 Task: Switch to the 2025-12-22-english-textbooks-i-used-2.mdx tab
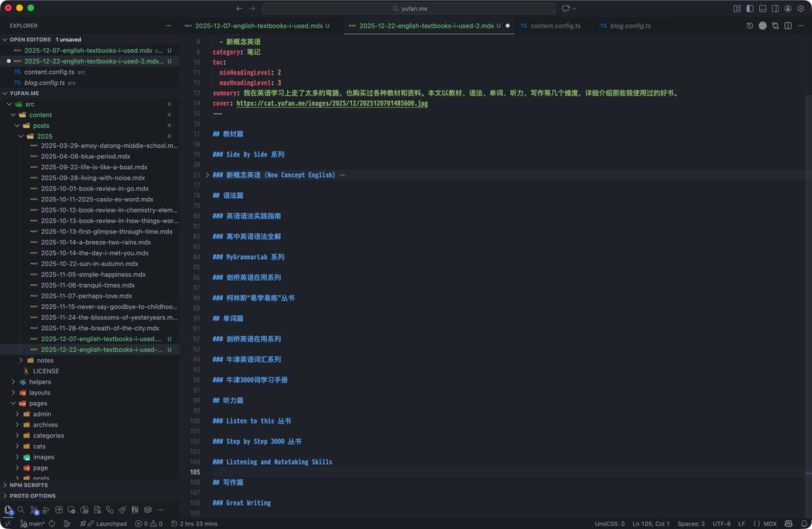428,26
